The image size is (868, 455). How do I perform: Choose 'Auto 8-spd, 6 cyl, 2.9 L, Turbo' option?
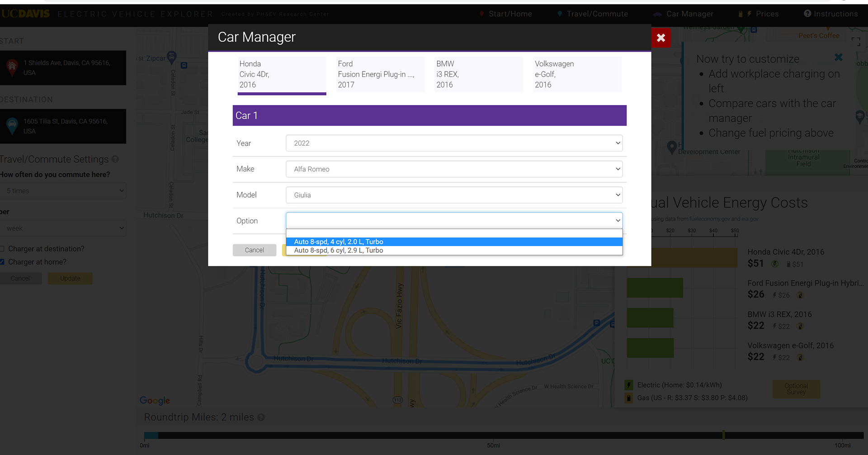(454, 251)
